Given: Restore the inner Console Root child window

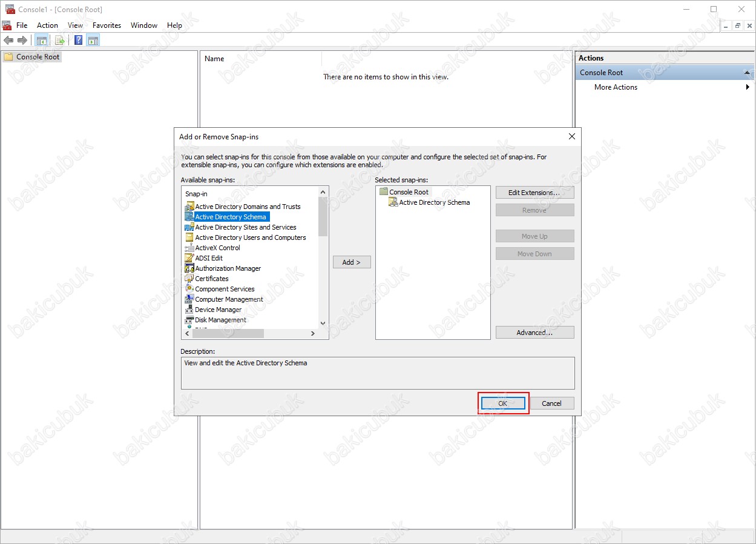Looking at the screenshot, I should pyautogui.click(x=738, y=25).
